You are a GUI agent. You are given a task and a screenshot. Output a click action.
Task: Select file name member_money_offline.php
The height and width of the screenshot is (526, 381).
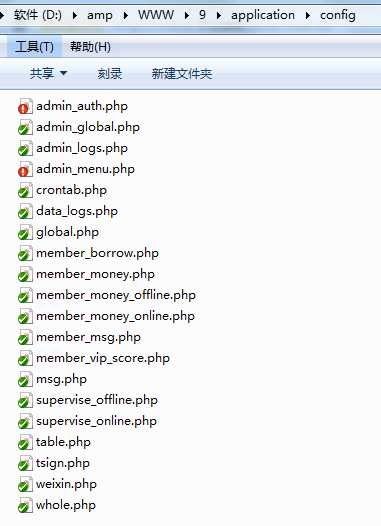tap(116, 296)
